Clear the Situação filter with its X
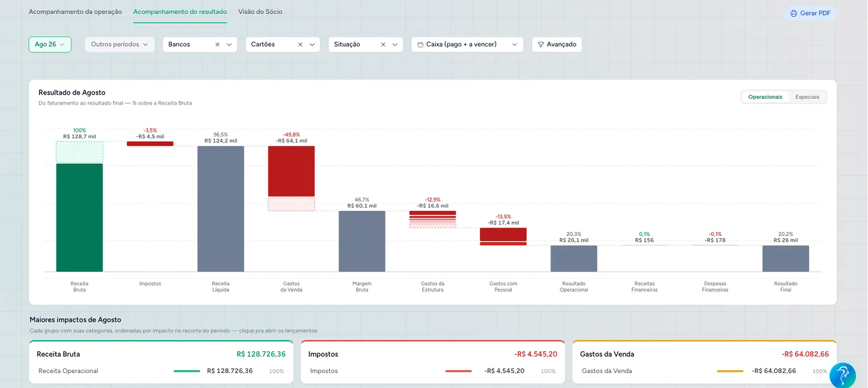The height and width of the screenshot is (388, 868). click(x=384, y=44)
